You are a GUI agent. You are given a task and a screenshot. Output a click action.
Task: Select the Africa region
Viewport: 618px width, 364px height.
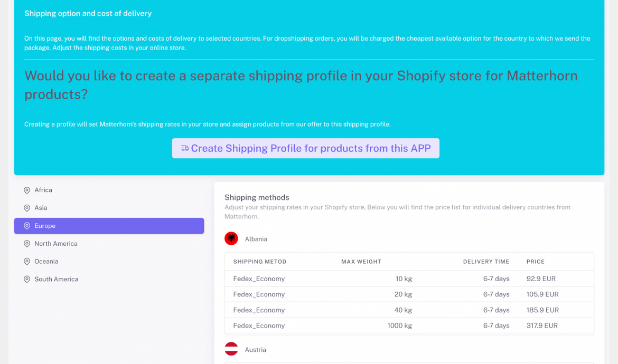109,190
